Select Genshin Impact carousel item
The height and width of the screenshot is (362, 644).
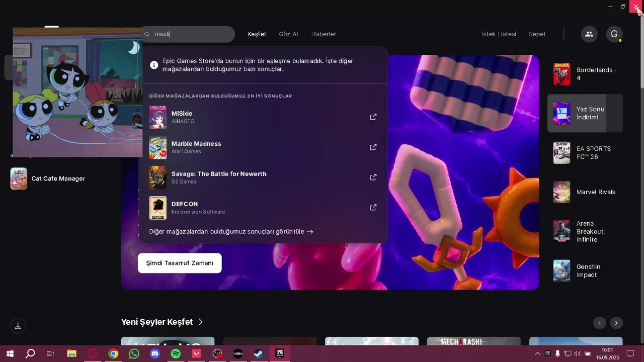[585, 271]
